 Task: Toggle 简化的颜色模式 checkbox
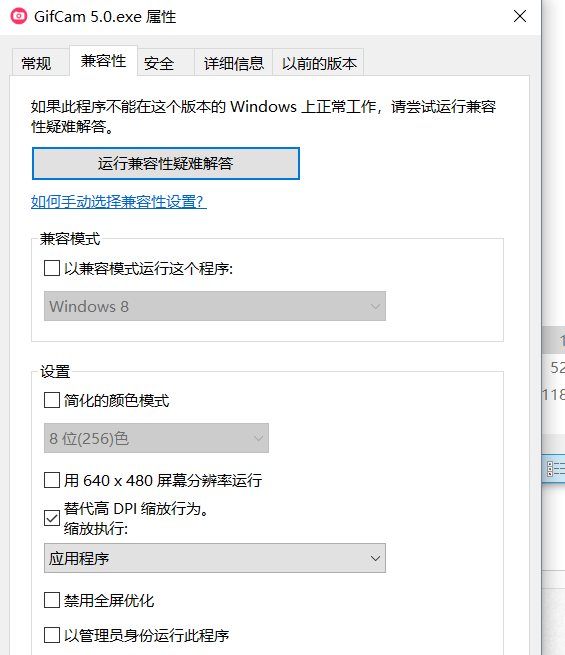pos(52,400)
